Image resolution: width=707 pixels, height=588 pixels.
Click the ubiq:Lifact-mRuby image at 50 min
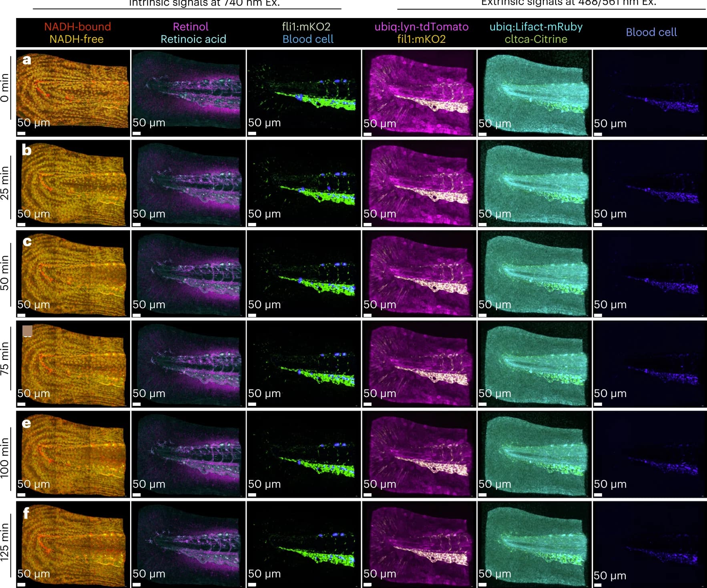(x=534, y=274)
